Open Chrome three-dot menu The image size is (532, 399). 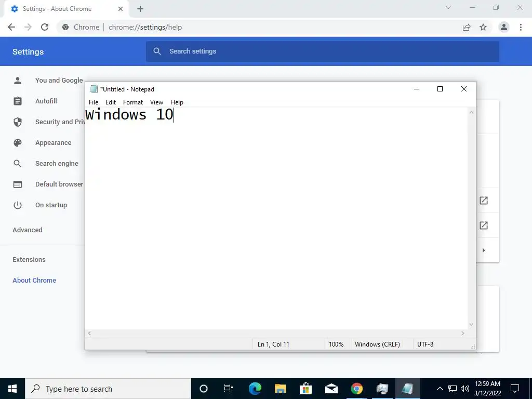point(521,27)
